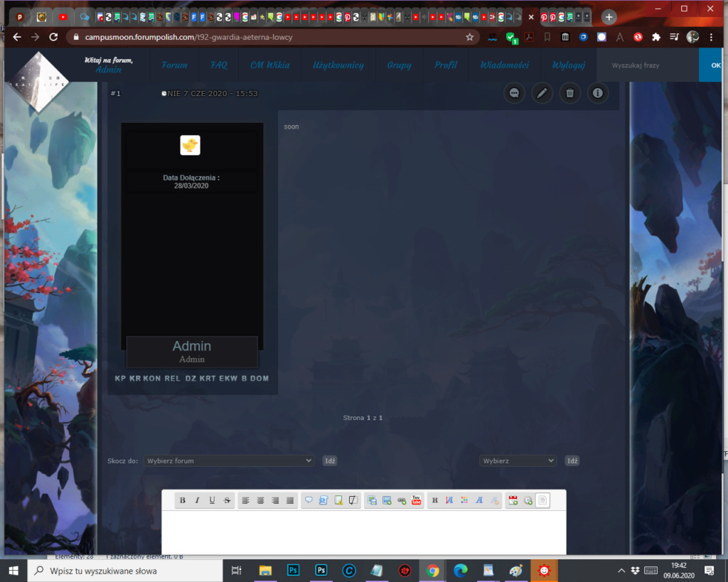Open a new Chrome tab with plus button
Image resolution: width=728 pixels, height=582 pixels.
point(609,17)
